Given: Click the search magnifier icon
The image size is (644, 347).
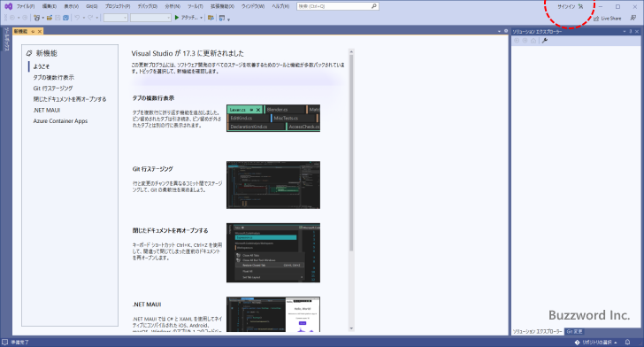Looking at the screenshot, I should pos(373,6).
